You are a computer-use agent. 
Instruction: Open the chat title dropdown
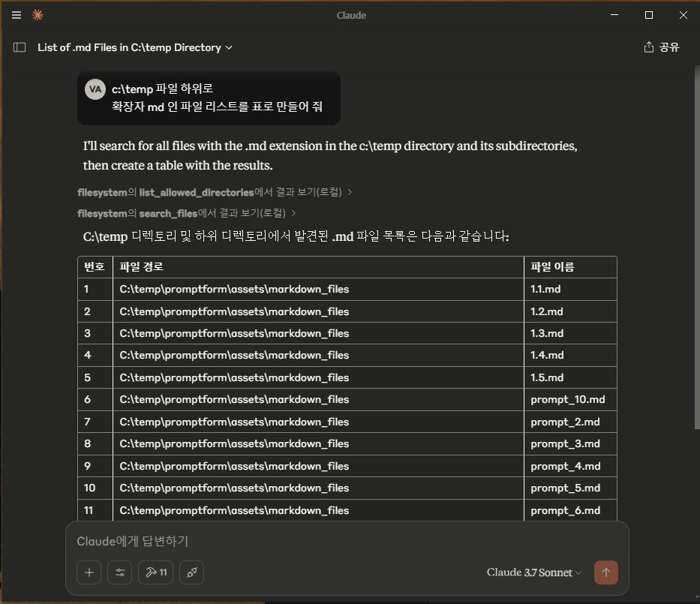point(135,47)
